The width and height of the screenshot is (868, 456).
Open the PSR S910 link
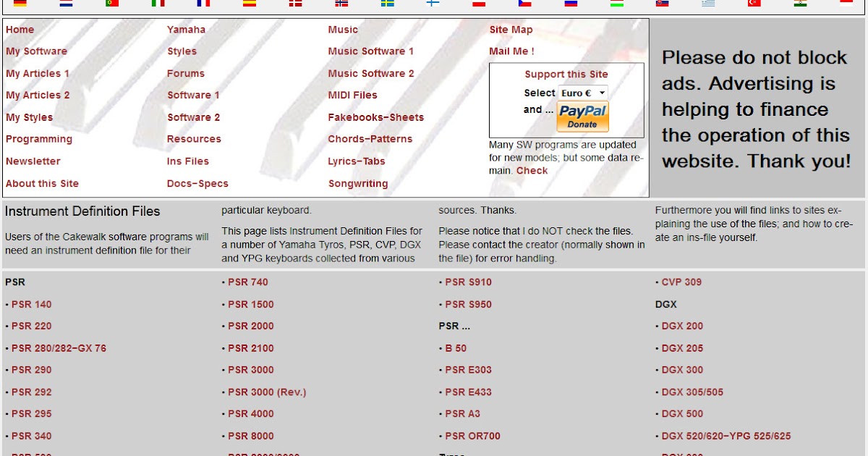(x=469, y=282)
